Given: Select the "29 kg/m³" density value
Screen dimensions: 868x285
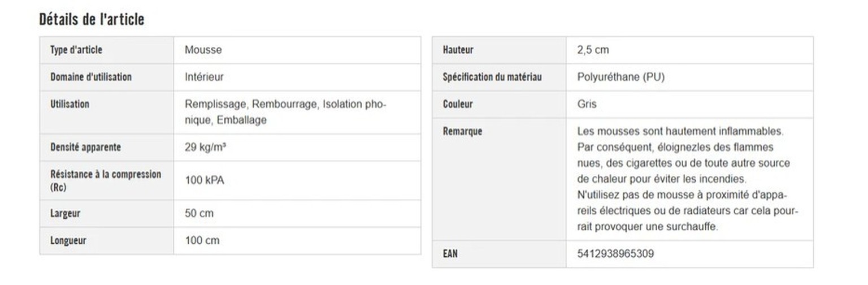Looking at the screenshot, I should [206, 147].
